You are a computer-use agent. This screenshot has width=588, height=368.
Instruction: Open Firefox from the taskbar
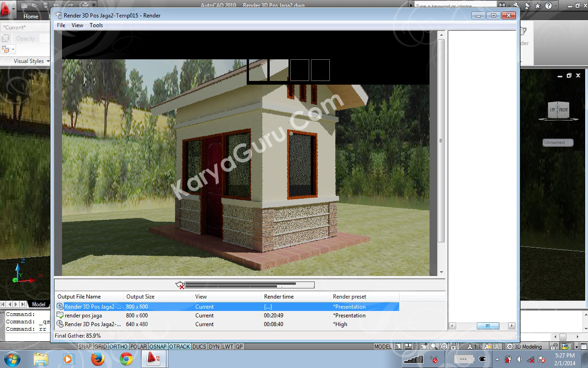97,359
